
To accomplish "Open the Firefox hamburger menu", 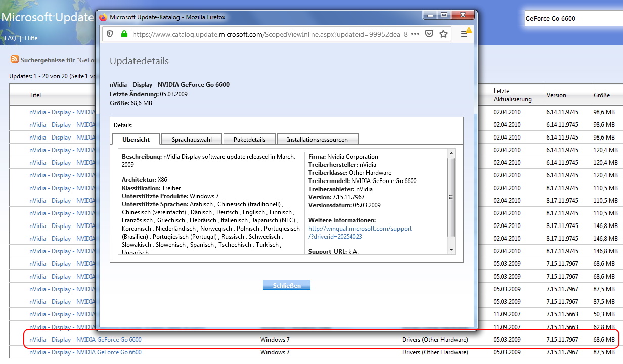I will point(464,34).
